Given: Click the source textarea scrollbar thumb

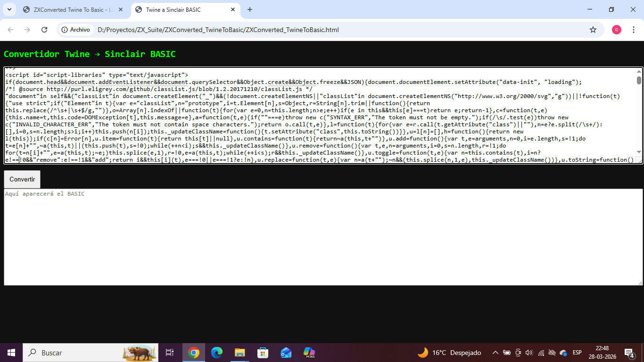Looking at the screenshot, I should click(639, 80).
